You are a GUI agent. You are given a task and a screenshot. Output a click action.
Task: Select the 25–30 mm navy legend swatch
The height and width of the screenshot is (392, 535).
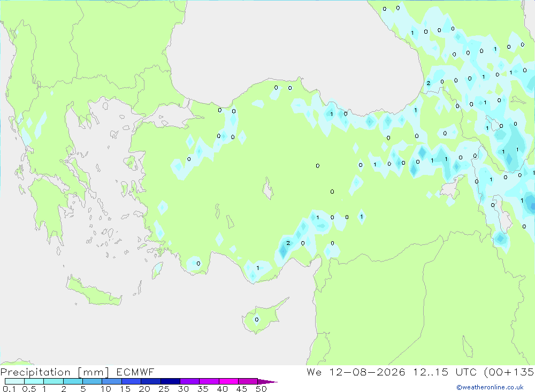click(170, 381)
